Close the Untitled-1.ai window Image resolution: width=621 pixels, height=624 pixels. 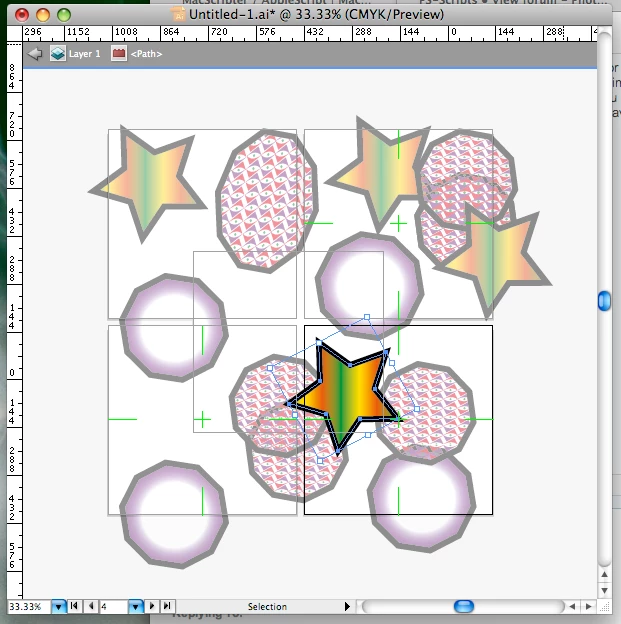point(22,15)
